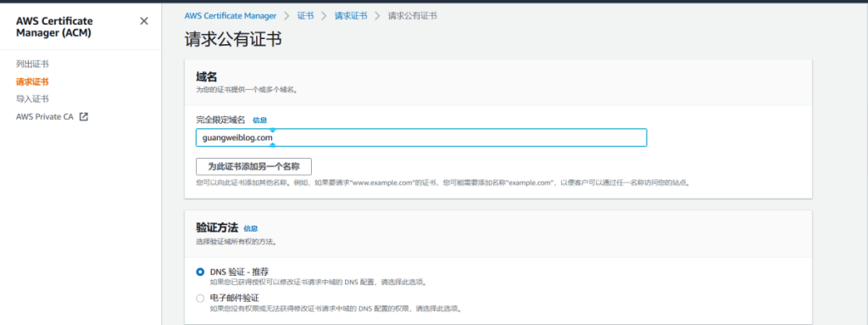Click the first breadcrumb chevron separator
Image resolution: width=868 pixels, height=325 pixels.
(287, 15)
